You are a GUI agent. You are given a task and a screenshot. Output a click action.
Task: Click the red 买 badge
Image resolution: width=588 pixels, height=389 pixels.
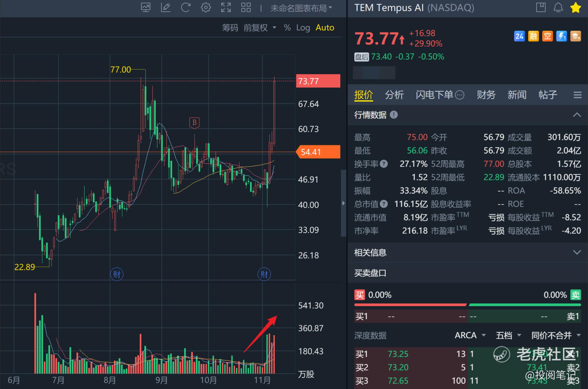(360, 295)
